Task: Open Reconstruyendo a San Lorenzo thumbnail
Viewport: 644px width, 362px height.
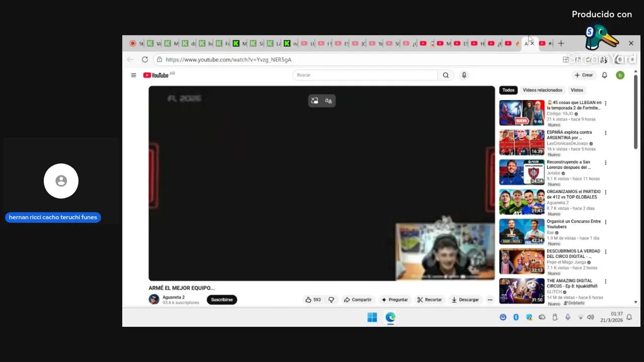Action: (x=522, y=172)
